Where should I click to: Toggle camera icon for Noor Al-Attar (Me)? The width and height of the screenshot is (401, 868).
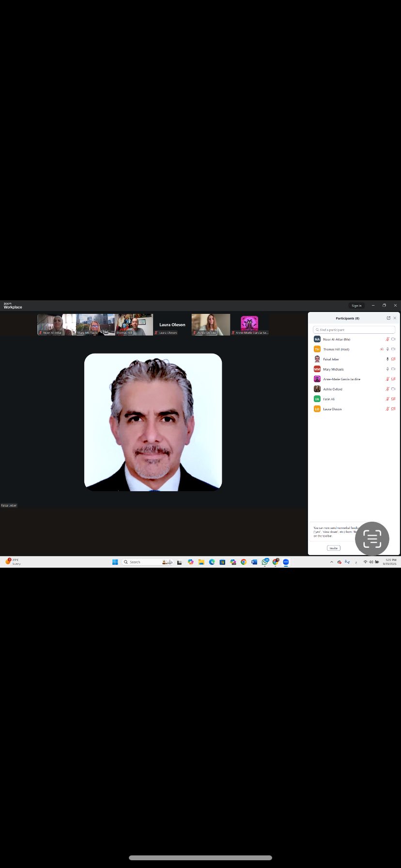pyautogui.click(x=393, y=340)
